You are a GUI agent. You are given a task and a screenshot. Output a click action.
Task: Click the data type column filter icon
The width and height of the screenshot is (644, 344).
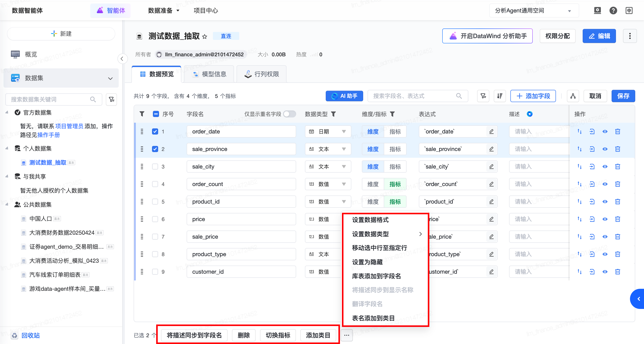point(333,114)
